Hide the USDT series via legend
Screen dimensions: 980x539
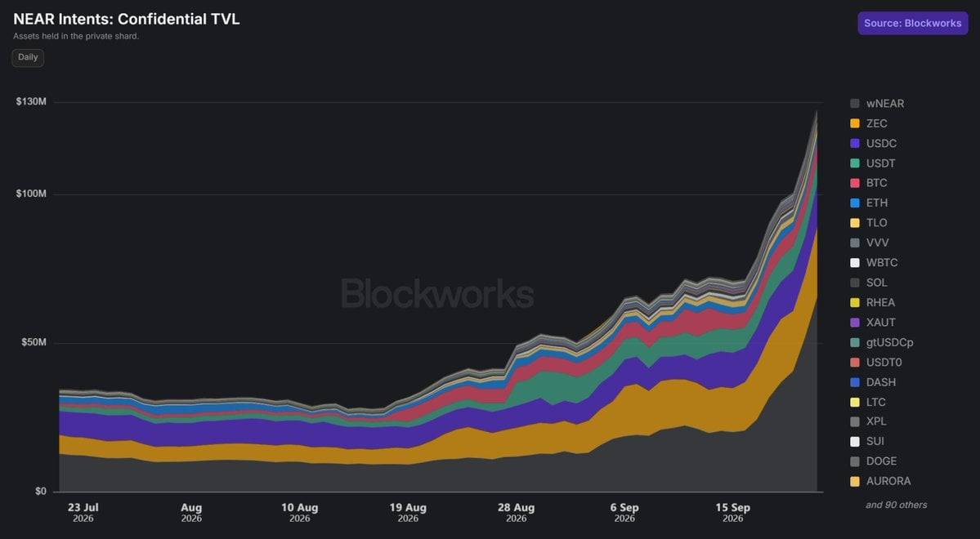click(x=872, y=163)
